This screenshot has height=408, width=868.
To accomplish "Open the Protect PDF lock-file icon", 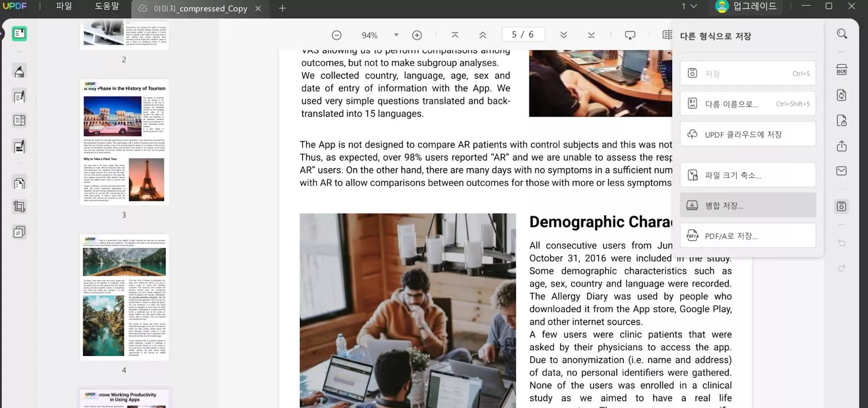I will tap(841, 120).
